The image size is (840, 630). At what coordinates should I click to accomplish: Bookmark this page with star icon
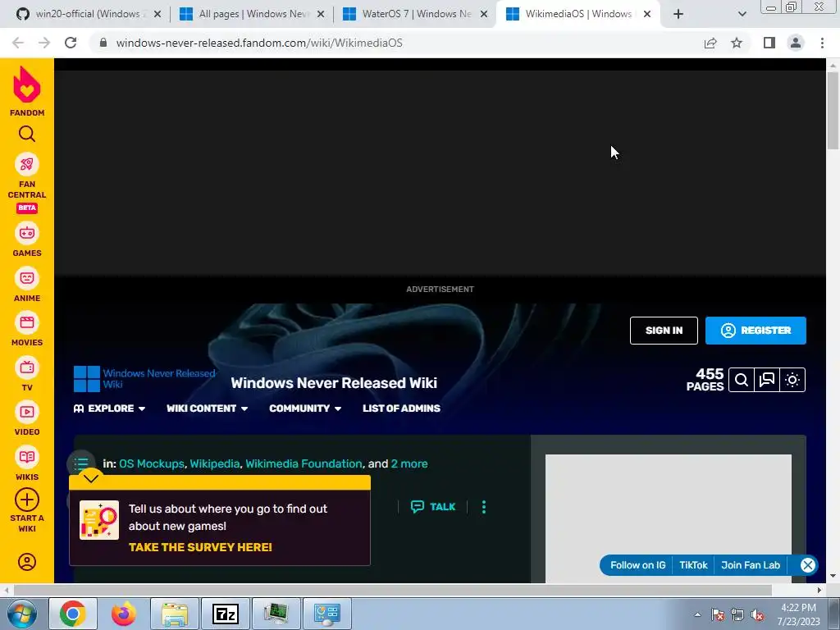[x=737, y=43]
